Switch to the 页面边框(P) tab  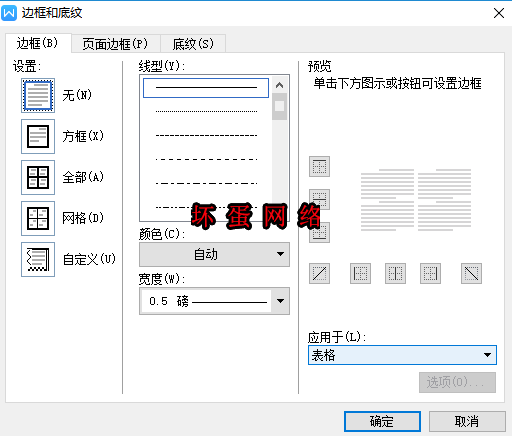pyautogui.click(x=115, y=44)
